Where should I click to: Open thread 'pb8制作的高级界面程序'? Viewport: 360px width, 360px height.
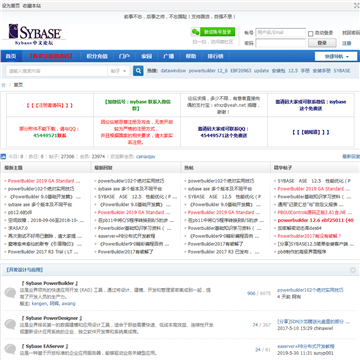pos(302,252)
